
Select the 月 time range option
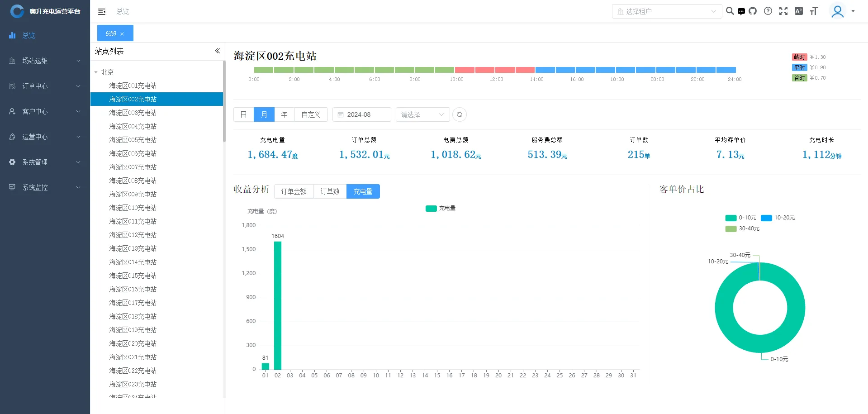[x=264, y=114]
